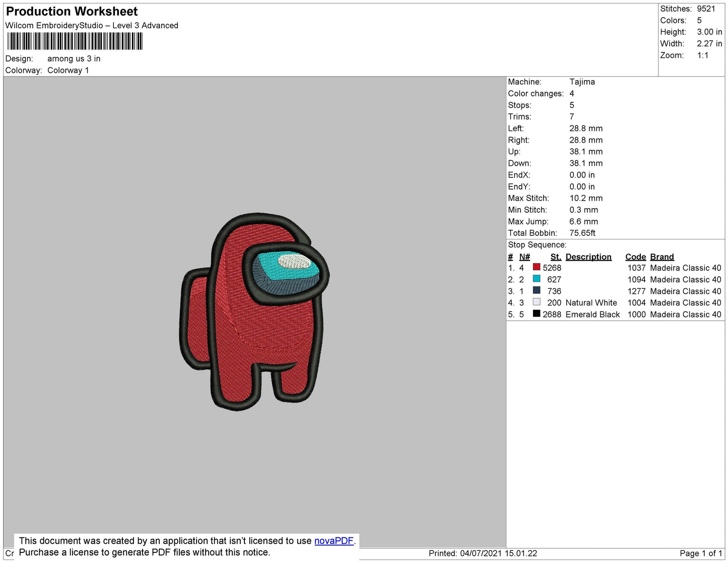Select the Min Stitch value "0.3 mm"
The height and width of the screenshot is (563, 728).
click(x=584, y=210)
